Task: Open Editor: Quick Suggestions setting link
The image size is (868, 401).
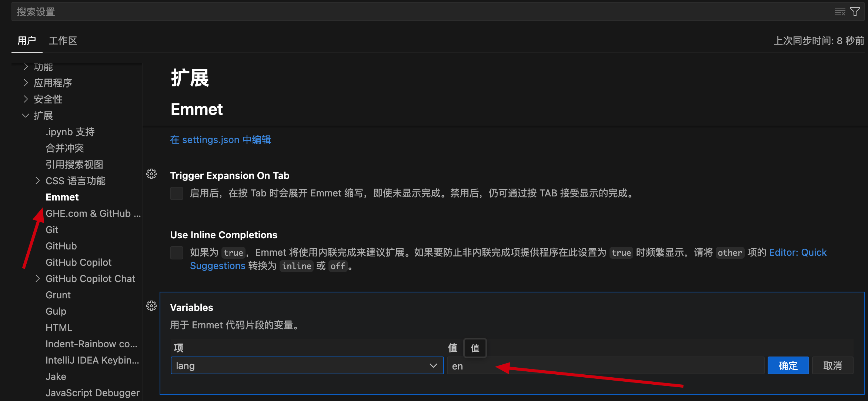Action: point(797,252)
